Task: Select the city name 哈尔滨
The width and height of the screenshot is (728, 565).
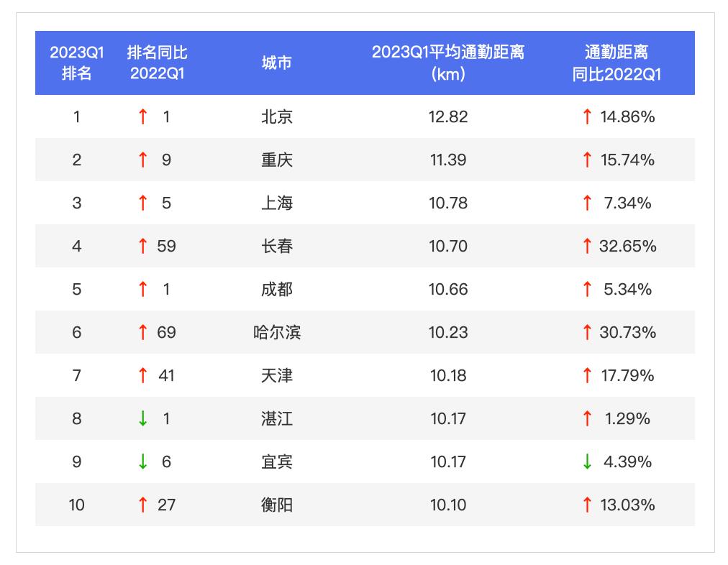Action: pos(277,333)
